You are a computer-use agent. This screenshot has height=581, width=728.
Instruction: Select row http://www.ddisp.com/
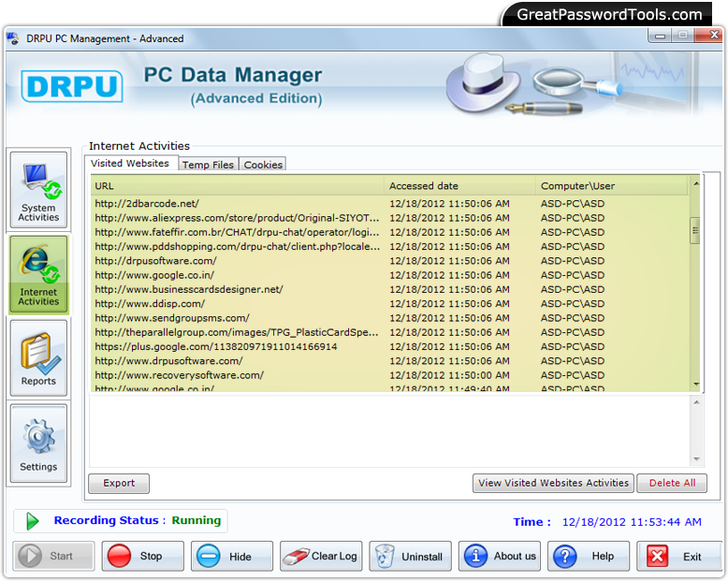[x=390, y=304]
